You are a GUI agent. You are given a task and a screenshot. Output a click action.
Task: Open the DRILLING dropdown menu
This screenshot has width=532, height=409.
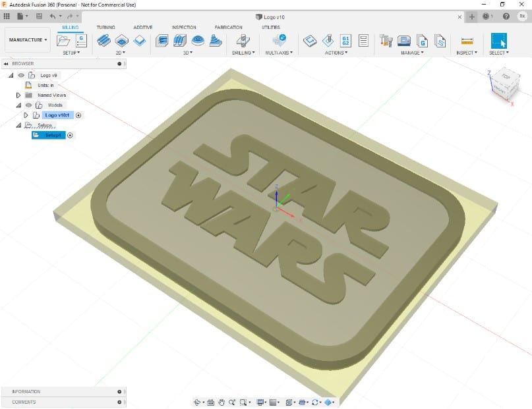pyautogui.click(x=243, y=53)
